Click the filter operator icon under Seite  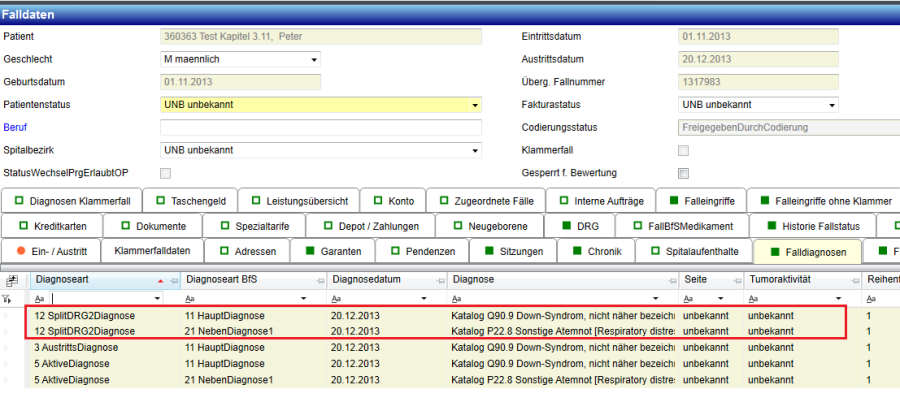(691, 299)
